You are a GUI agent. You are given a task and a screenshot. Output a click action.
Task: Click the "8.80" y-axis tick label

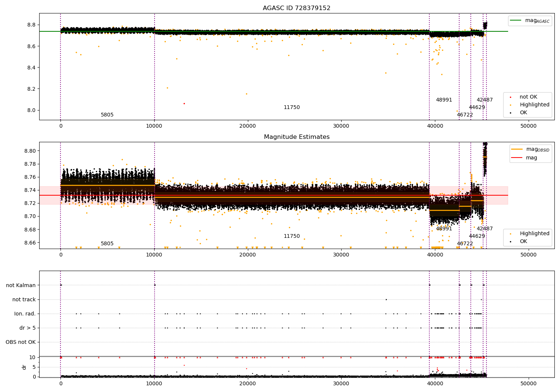[29, 151]
